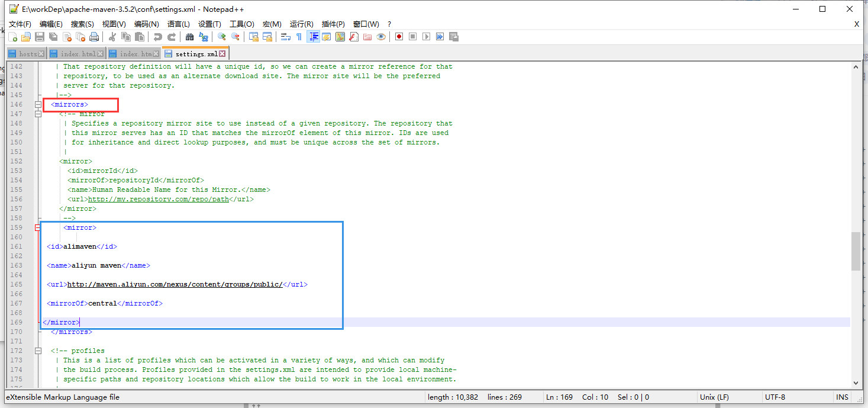Open the 编码(N) menu
Image resolution: width=868 pixels, height=408 pixels.
coord(146,24)
